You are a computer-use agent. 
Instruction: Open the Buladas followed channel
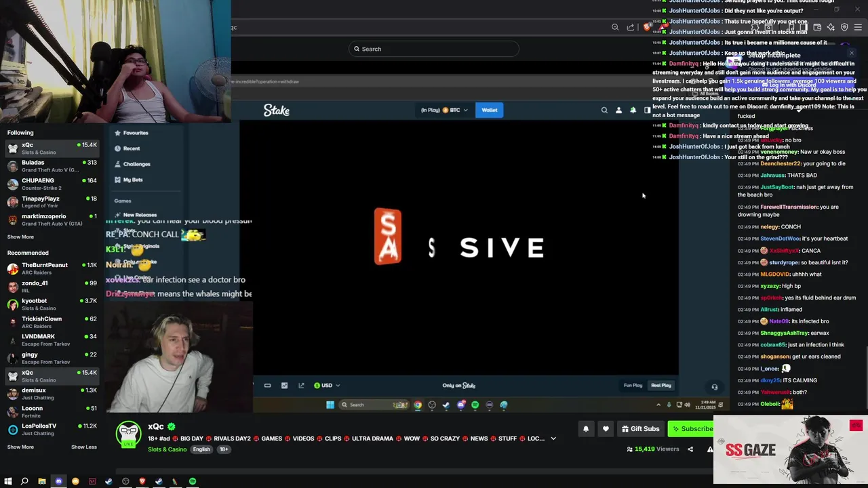(x=52, y=166)
